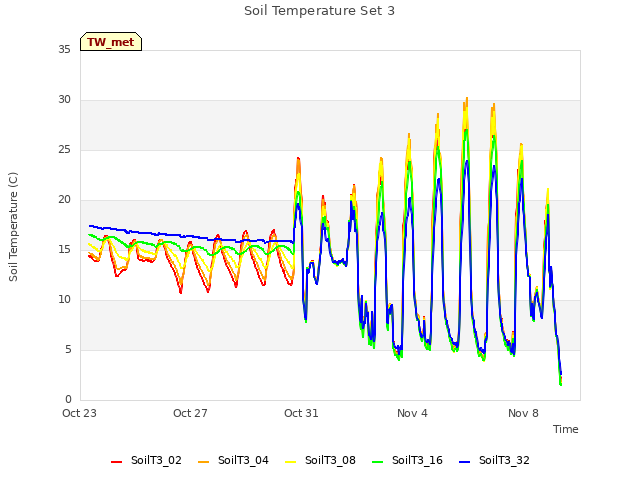Click the 5 y-axis tick label

(x=68, y=349)
